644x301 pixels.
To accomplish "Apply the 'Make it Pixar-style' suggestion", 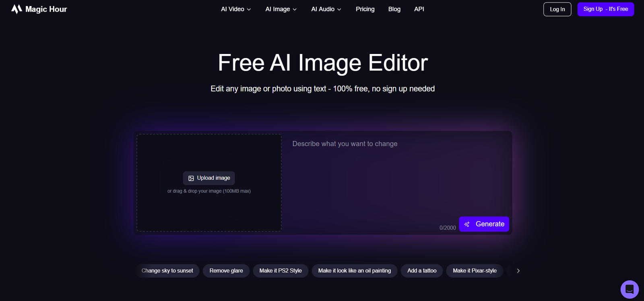I will point(475,271).
